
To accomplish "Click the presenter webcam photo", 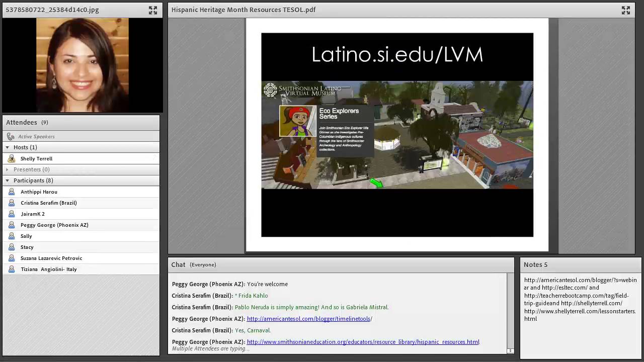I will [82, 64].
